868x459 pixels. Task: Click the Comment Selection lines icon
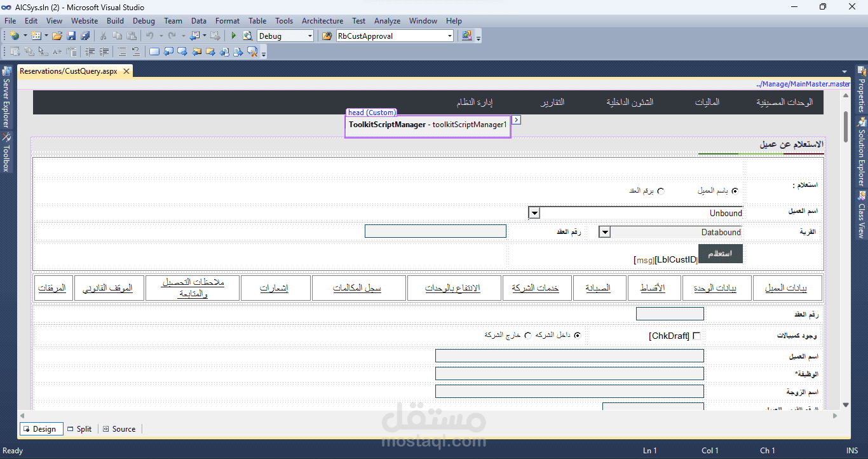click(x=122, y=51)
